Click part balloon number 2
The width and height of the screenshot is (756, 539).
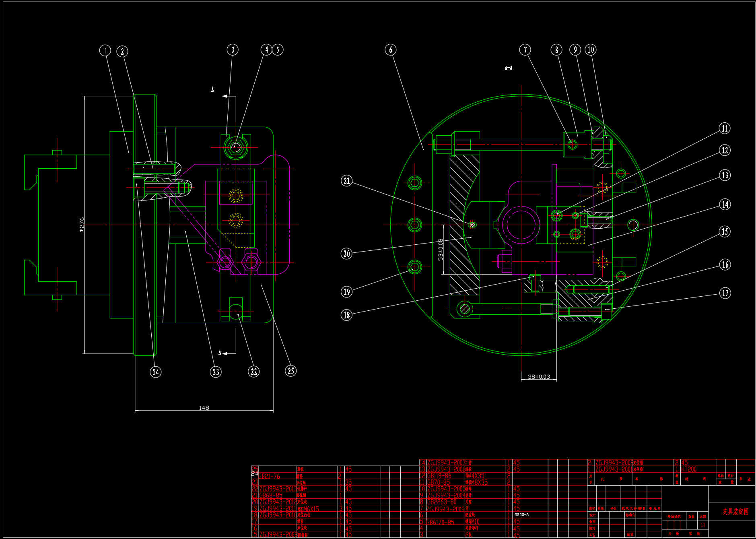click(x=122, y=52)
